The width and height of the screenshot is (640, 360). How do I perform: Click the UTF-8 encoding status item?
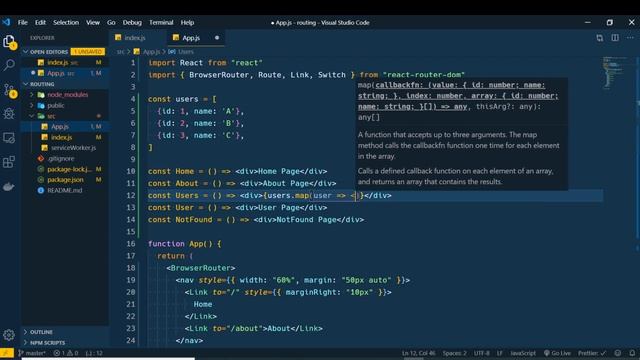tap(482, 353)
